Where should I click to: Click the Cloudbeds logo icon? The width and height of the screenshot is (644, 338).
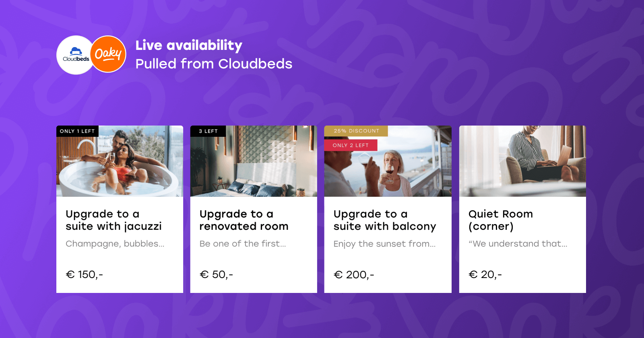coord(76,55)
